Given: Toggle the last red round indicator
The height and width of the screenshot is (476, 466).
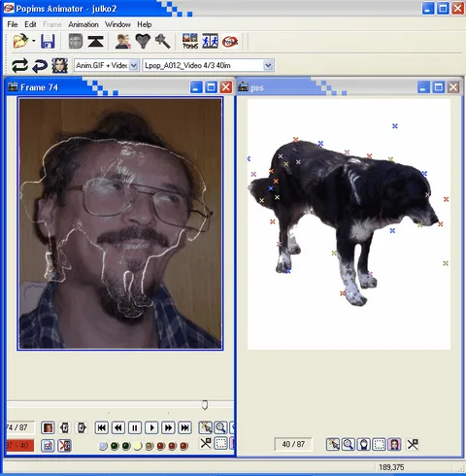Looking at the screenshot, I should pyautogui.click(x=183, y=446).
